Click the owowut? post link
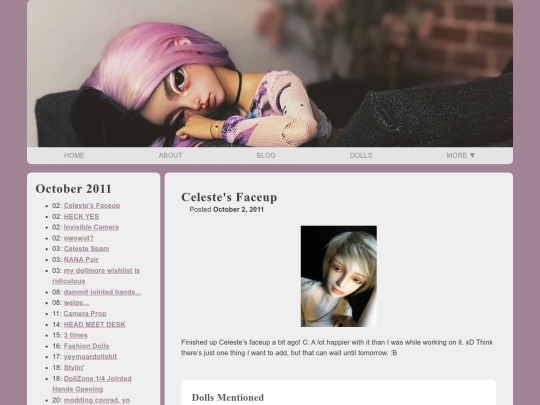The height and width of the screenshot is (405, 540). coord(79,238)
